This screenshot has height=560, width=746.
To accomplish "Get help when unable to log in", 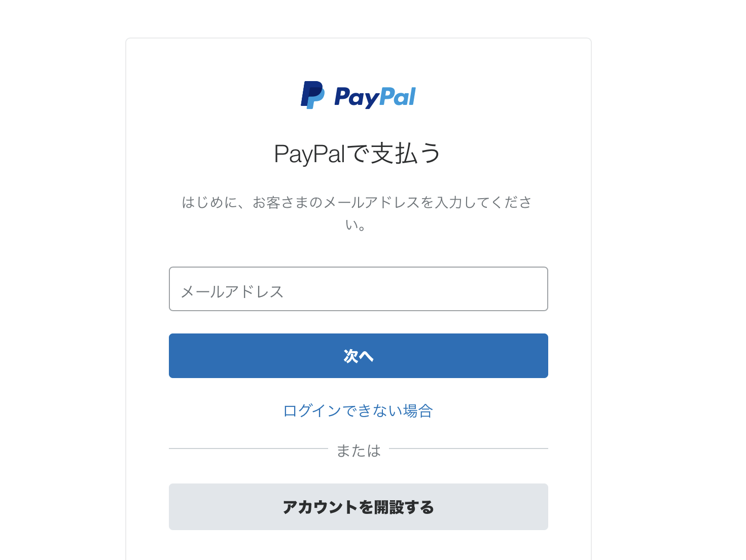I will coord(358,410).
